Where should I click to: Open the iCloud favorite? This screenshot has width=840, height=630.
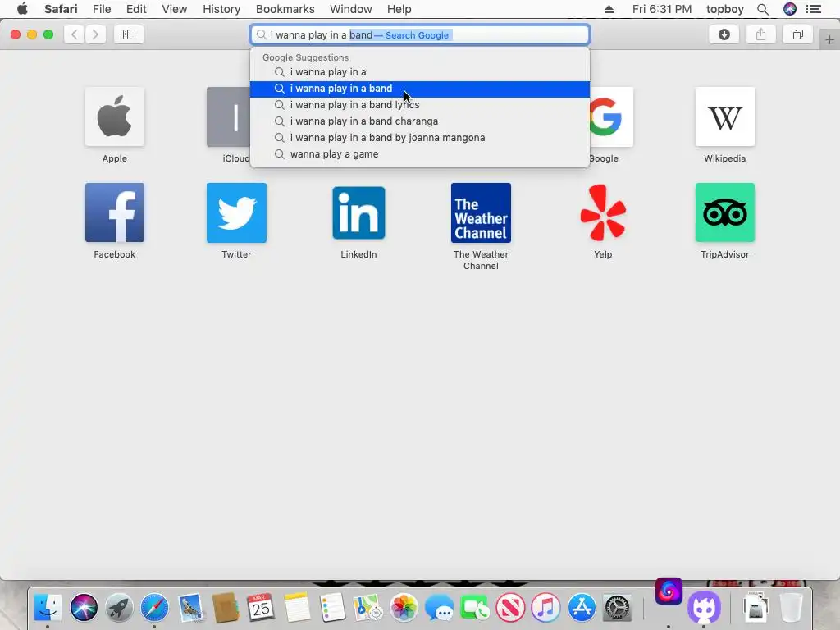(229, 116)
